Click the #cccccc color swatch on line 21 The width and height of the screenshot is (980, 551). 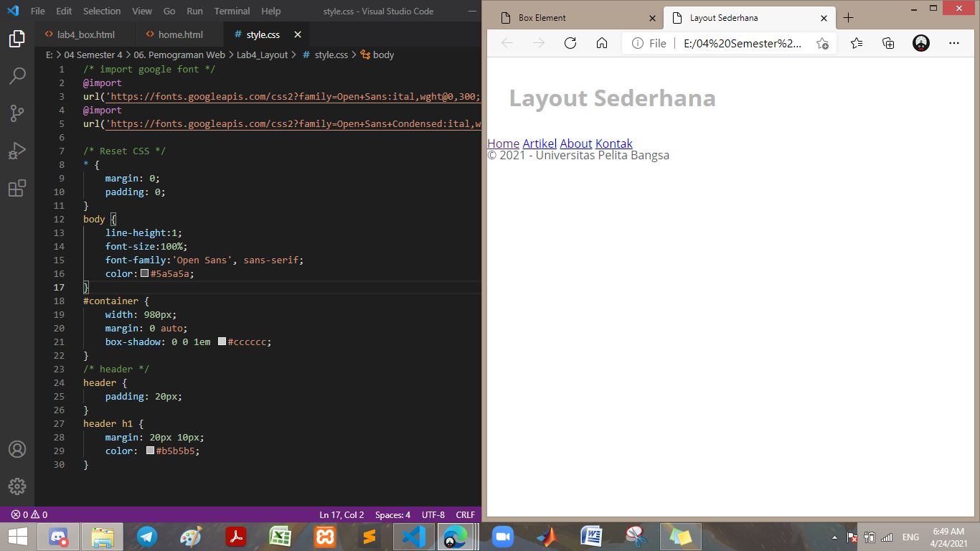click(x=221, y=342)
